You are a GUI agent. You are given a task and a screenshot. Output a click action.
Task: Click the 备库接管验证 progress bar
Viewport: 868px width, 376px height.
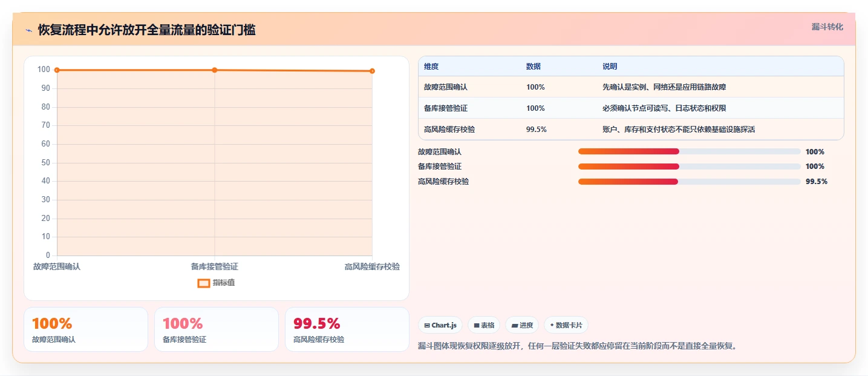coord(690,167)
